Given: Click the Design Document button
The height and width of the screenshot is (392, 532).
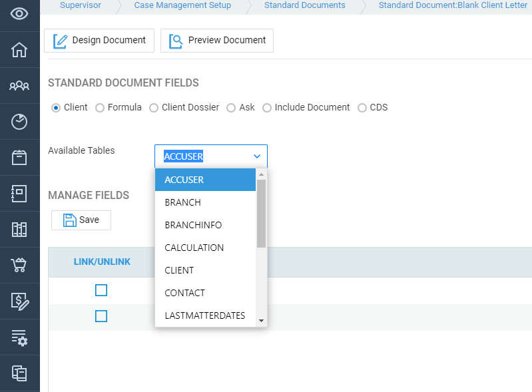Looking at the screenshot, I should (x=99, y=41).
